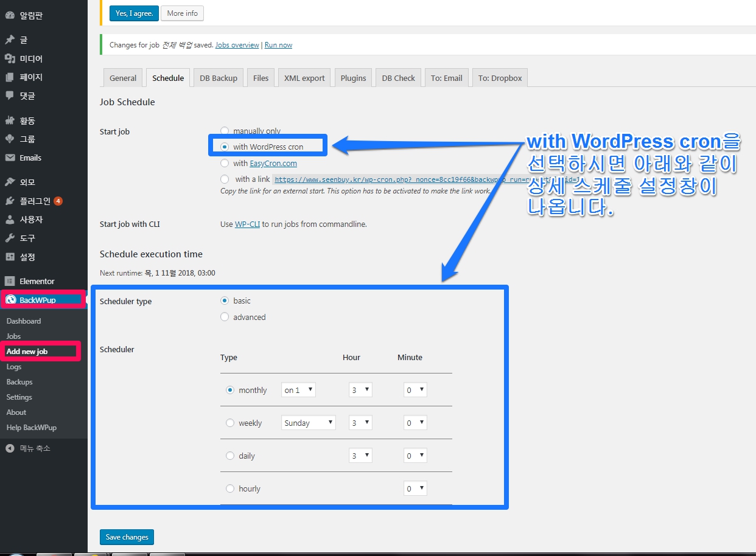
Task: Click the 'Yes, I agree.' button
Action: coord(134,13)
